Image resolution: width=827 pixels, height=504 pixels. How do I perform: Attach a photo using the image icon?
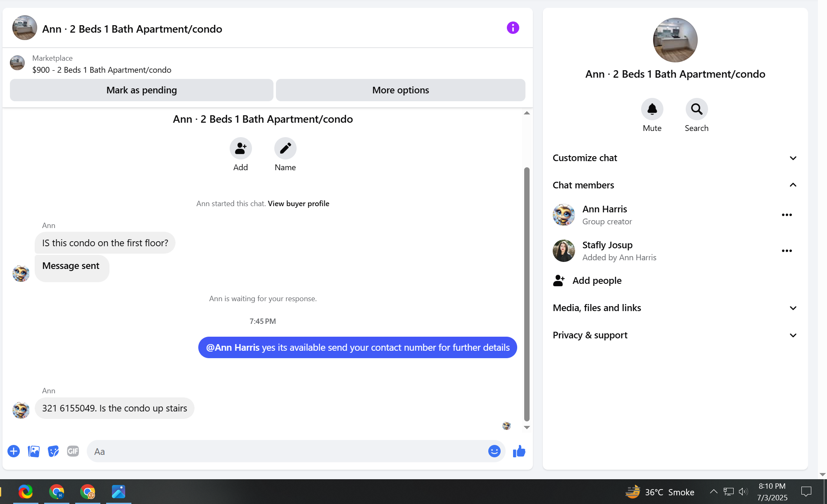(x=33, y=451)
